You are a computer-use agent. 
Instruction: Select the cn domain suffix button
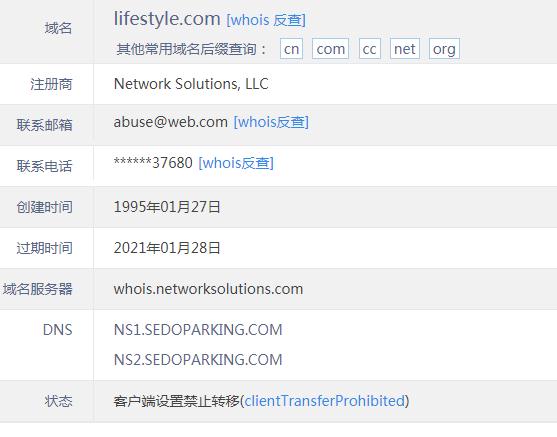[x=291, y=49]
